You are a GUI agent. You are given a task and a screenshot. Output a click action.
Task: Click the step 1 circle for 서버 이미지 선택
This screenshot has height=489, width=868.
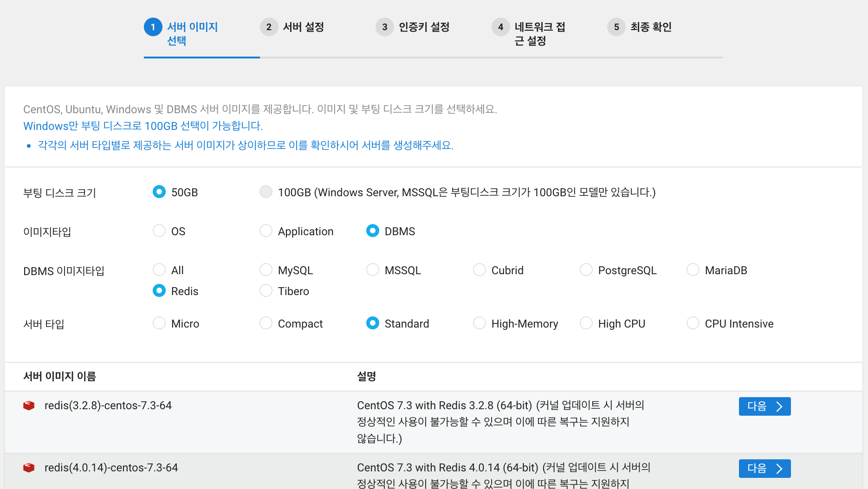(153, 27)
